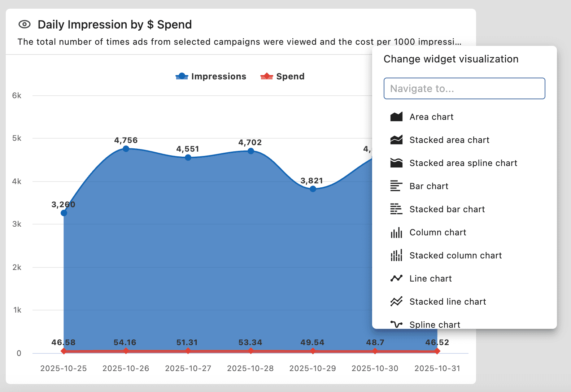
Task: Select Spline chart from visualization list
Action: pos(435,324)
